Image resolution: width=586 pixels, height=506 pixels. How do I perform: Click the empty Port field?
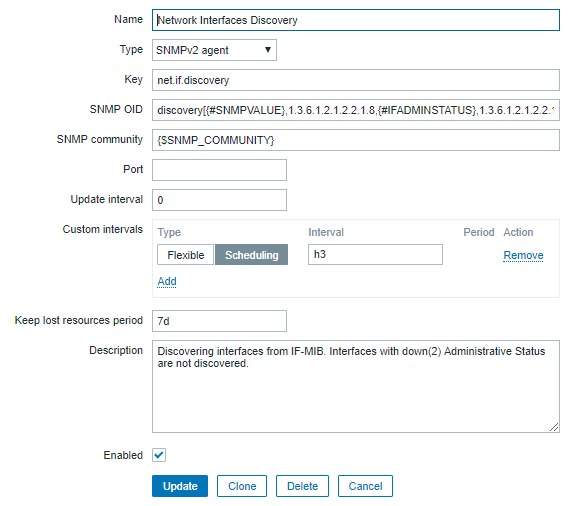click(219, 170)
